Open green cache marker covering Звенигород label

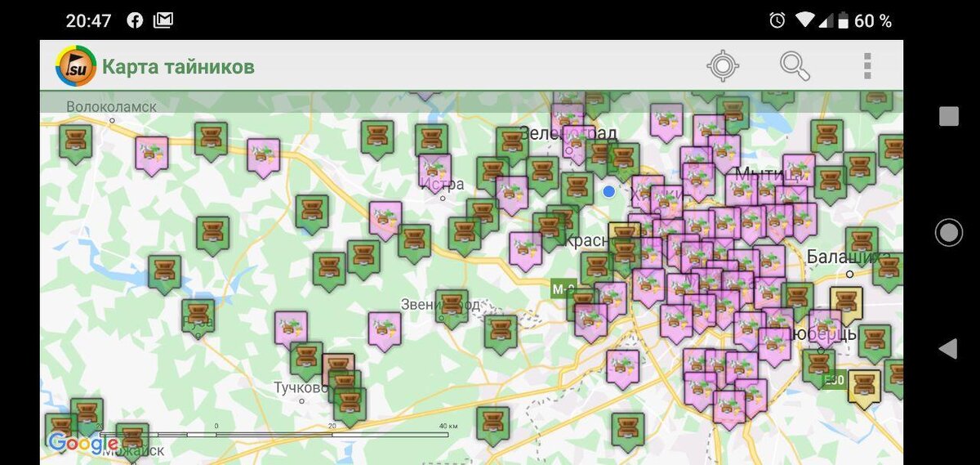(x=452, y=307)
